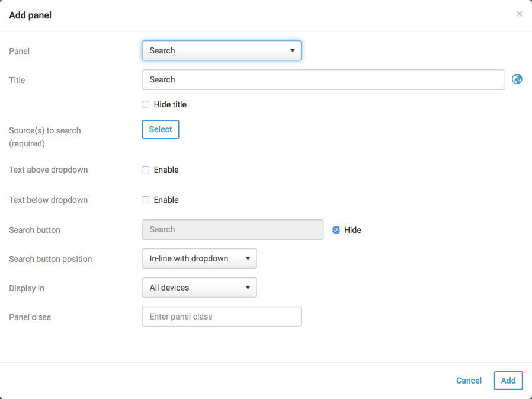Screen dimensions: 532x399
Task: Click the Display in label text
Action: (27, 289)
